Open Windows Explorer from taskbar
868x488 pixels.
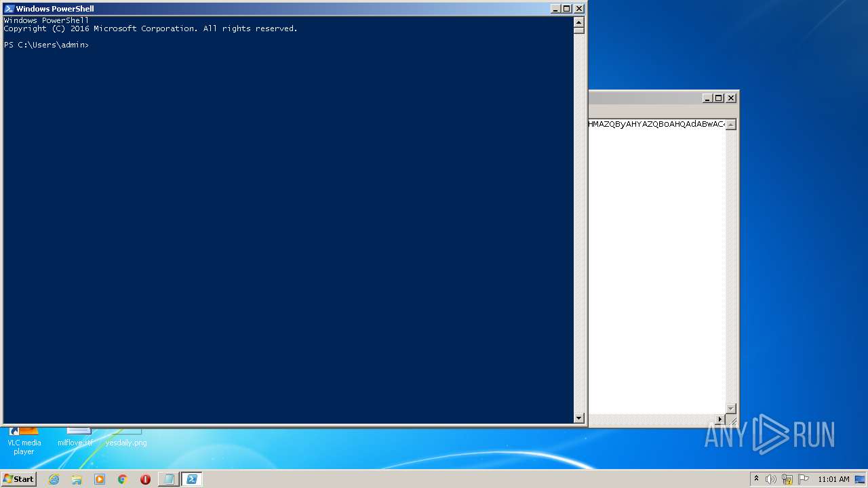(77, 479)
